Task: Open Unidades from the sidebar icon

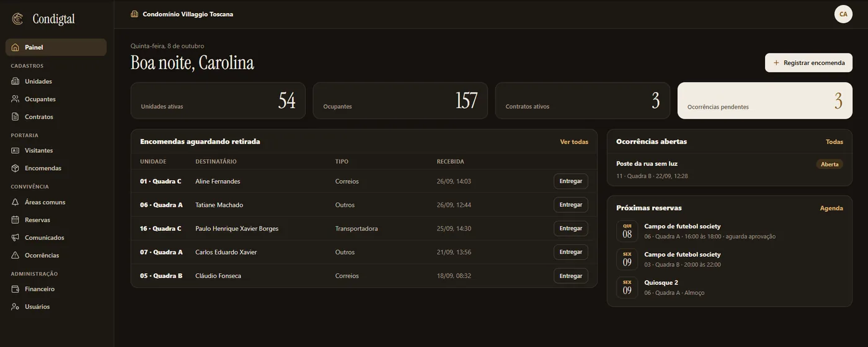Action: click(15, 81)
